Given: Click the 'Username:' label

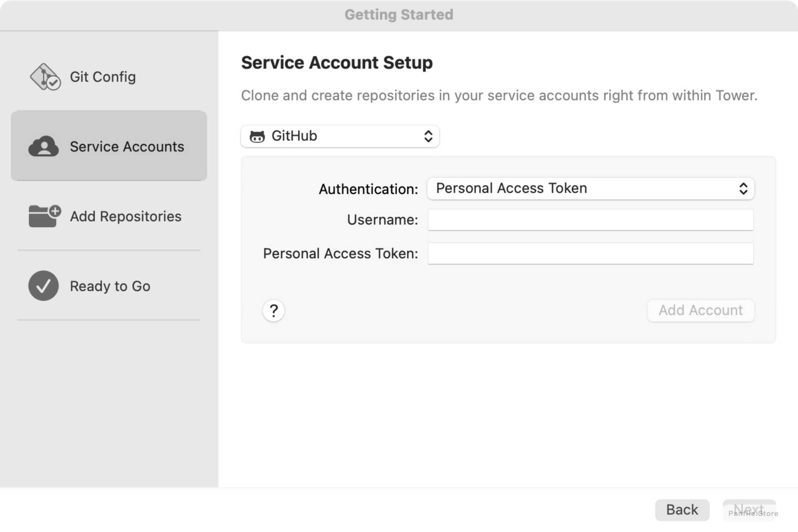Looking at the screenshot, I should point(382,219).
